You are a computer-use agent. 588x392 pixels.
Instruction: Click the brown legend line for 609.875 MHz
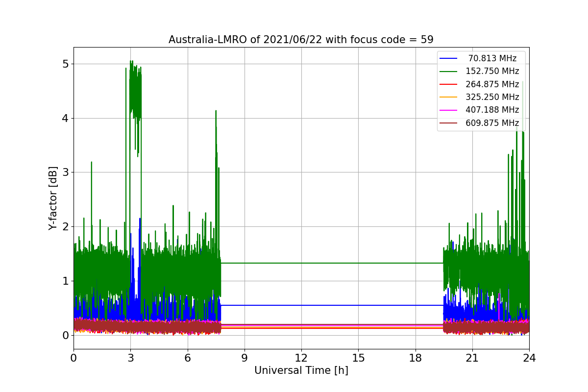pos(448,123)
